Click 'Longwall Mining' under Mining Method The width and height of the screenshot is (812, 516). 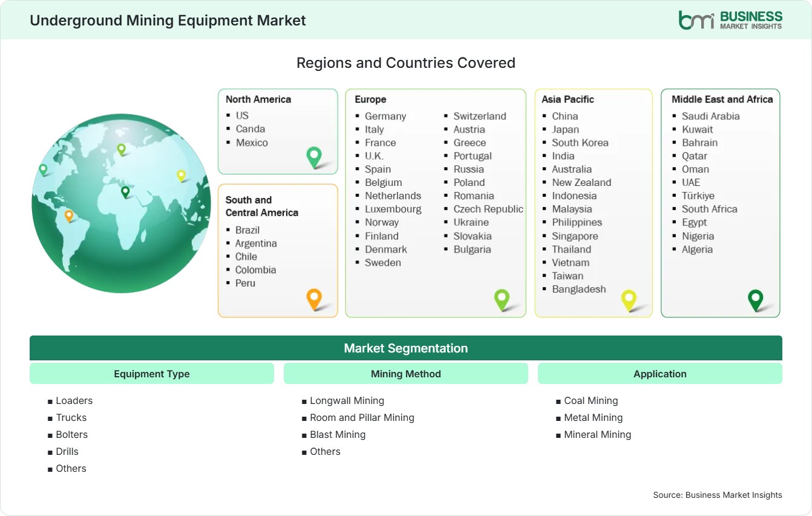click(347, 401)
